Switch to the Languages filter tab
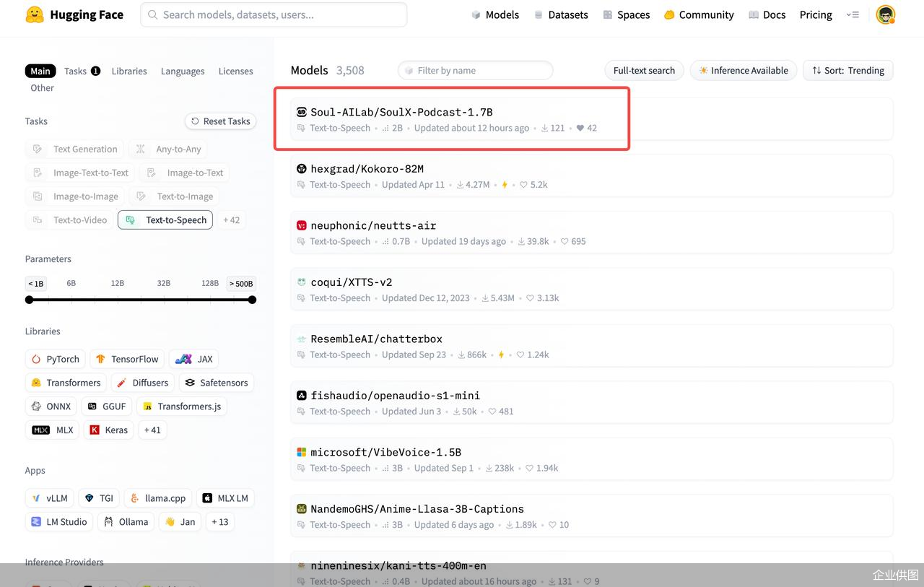The image size is (924, 587). point(183,71)
